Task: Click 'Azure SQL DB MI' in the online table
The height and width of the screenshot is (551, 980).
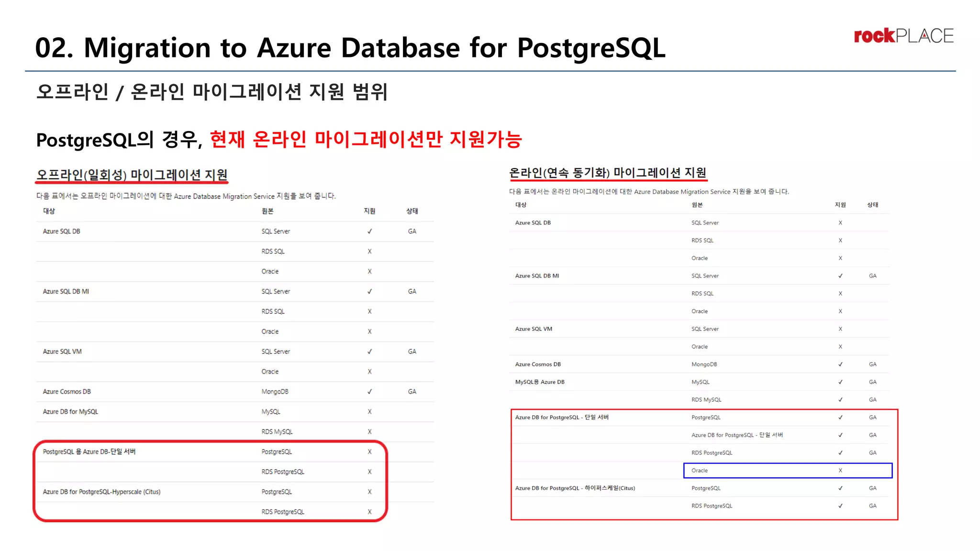Action: [537, 276]
